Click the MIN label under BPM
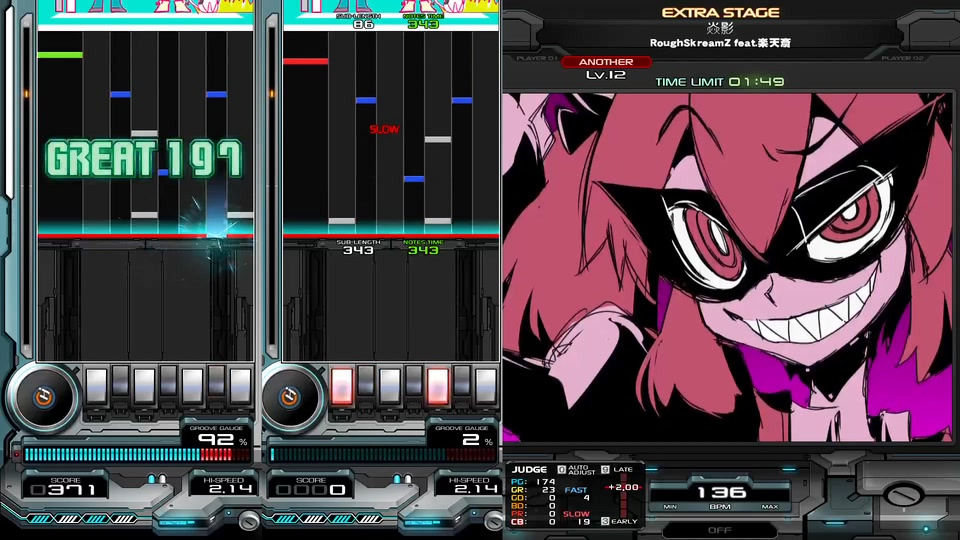This screenshot has height=540, width=960. [x=670, y=507]
